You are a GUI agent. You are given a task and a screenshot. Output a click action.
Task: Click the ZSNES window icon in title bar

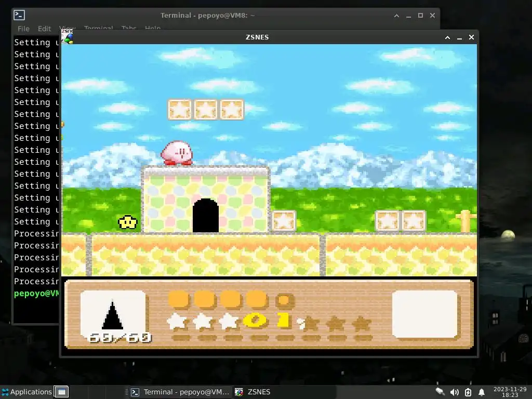(x=67, y=37)
